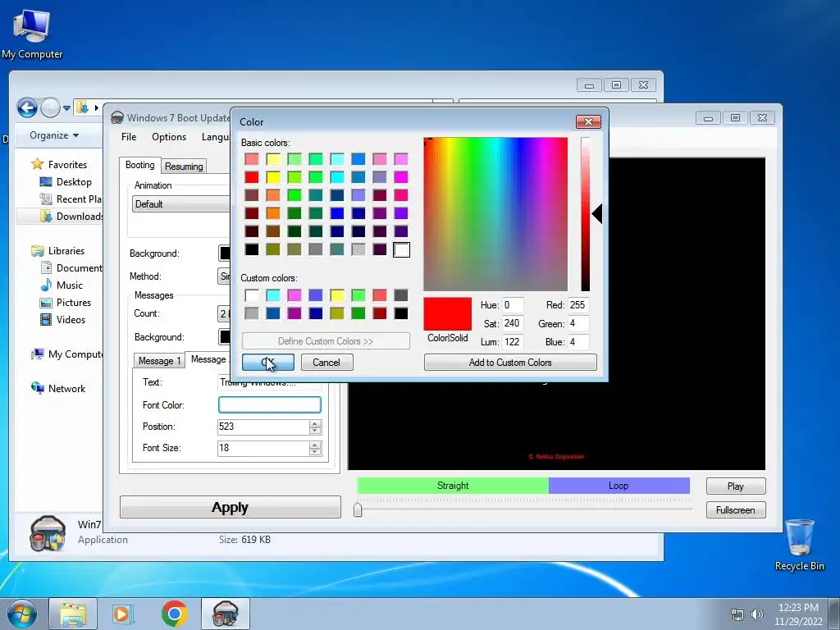
Task: Click the Favorites star in Explorer
Action: pos(37,164)
